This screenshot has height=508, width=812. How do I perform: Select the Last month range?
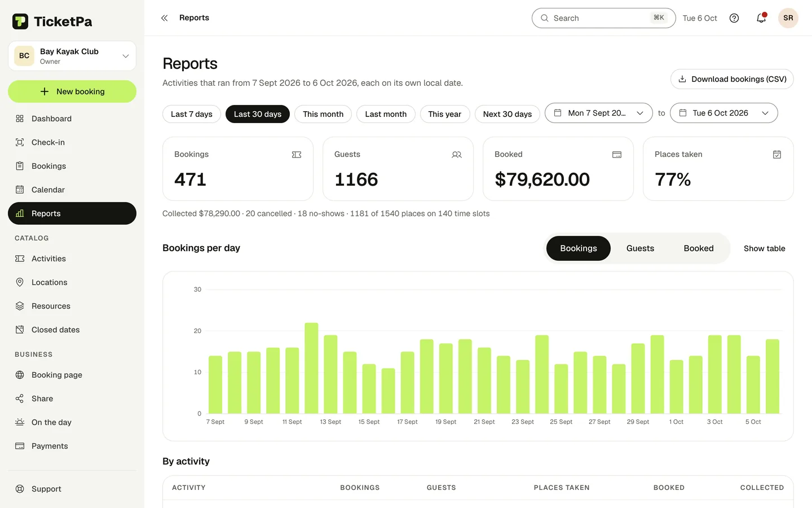(x=386, y=114)
